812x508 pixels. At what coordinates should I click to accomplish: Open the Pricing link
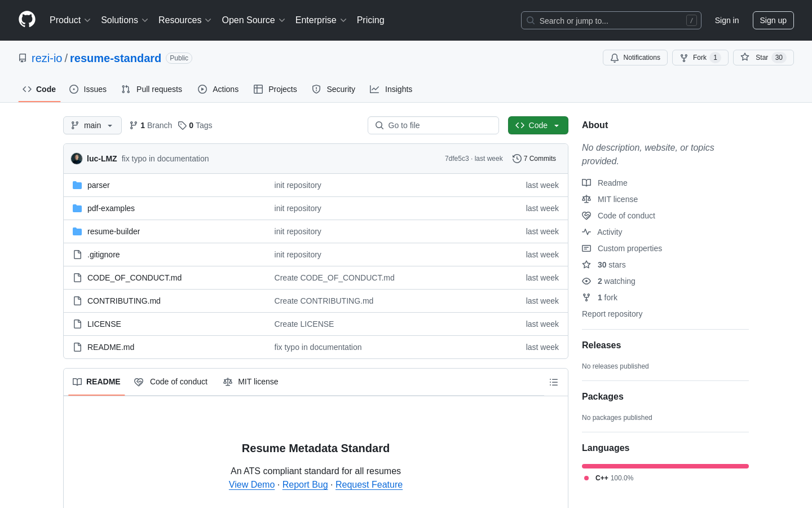370,20
